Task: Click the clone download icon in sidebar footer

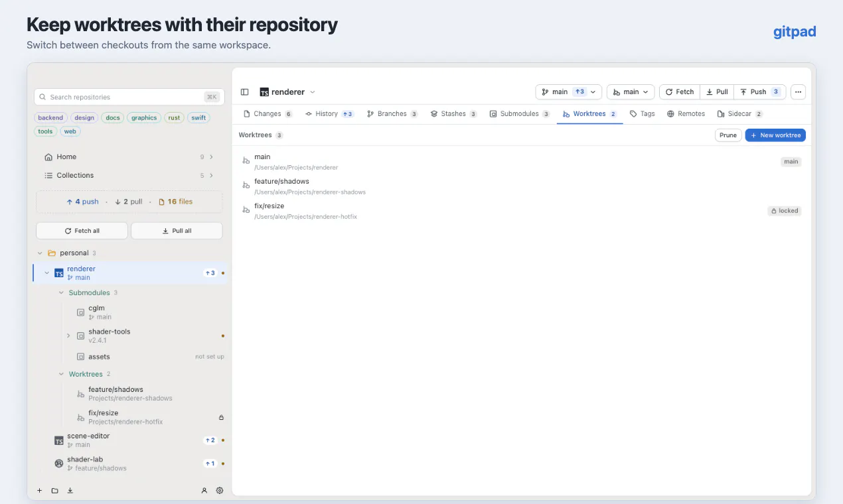Action: tap(70, 491)
